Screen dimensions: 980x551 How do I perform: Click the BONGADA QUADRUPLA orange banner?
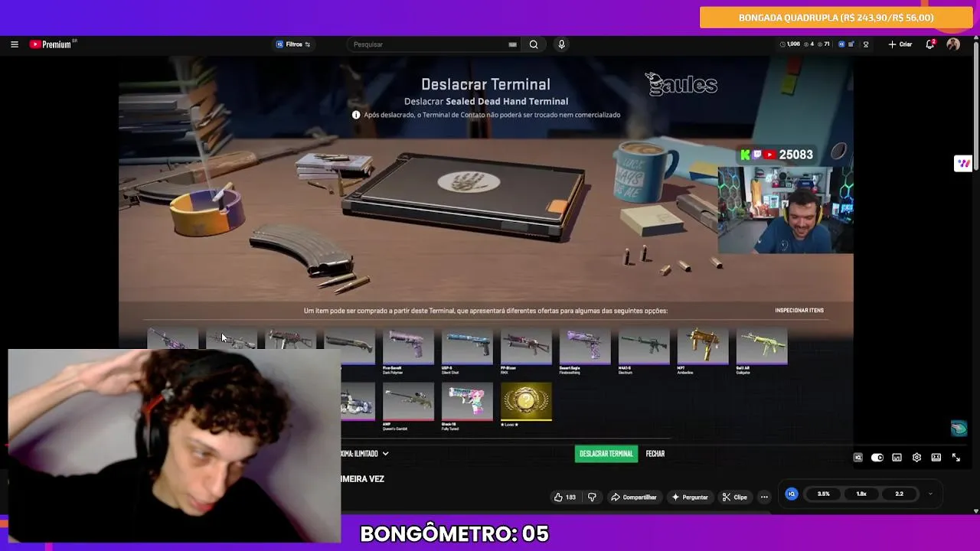tap(836, 18)
